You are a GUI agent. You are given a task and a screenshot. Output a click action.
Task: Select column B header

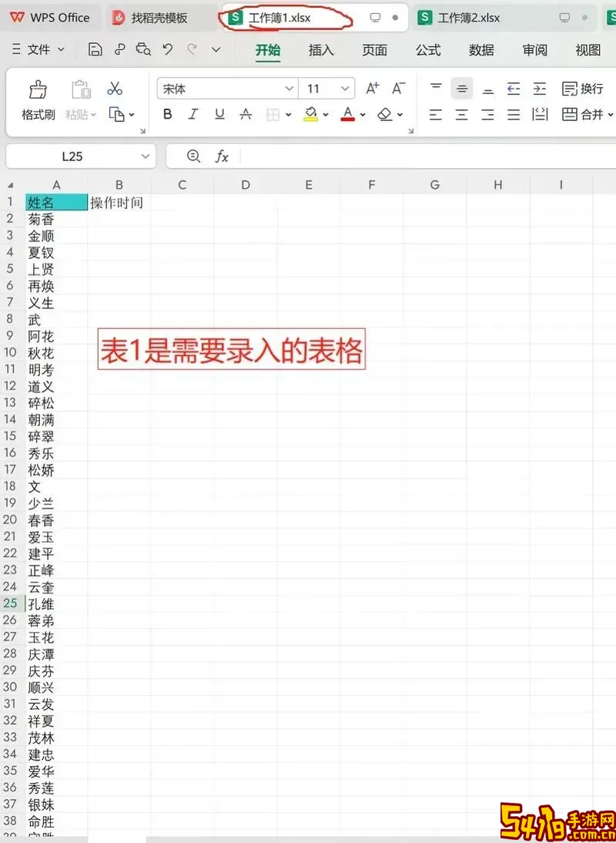(x=119, y=185)
